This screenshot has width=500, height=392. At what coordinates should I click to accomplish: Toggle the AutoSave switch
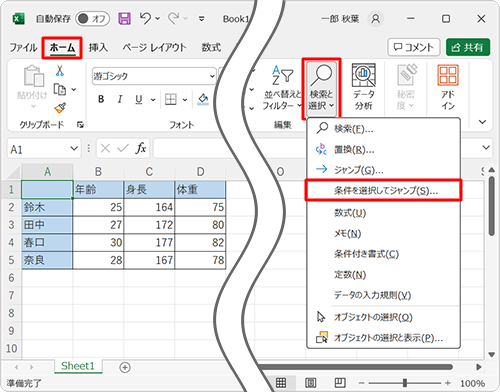click(x=92, y=19)
